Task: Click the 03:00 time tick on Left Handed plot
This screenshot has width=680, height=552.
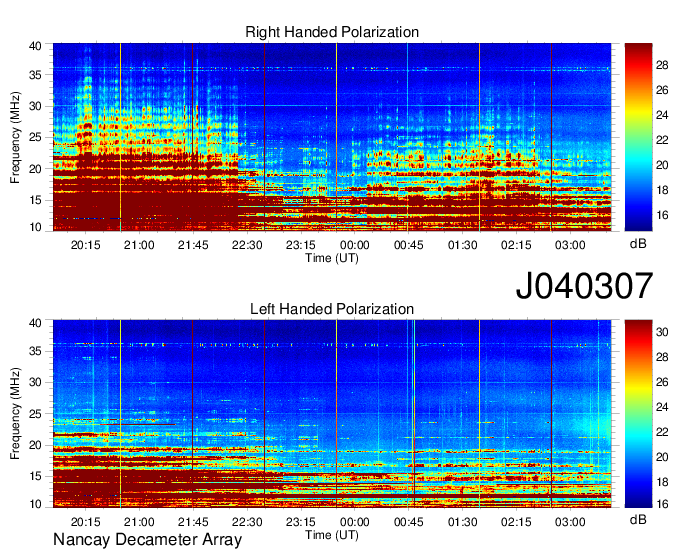Action: (x=570, y=522)
